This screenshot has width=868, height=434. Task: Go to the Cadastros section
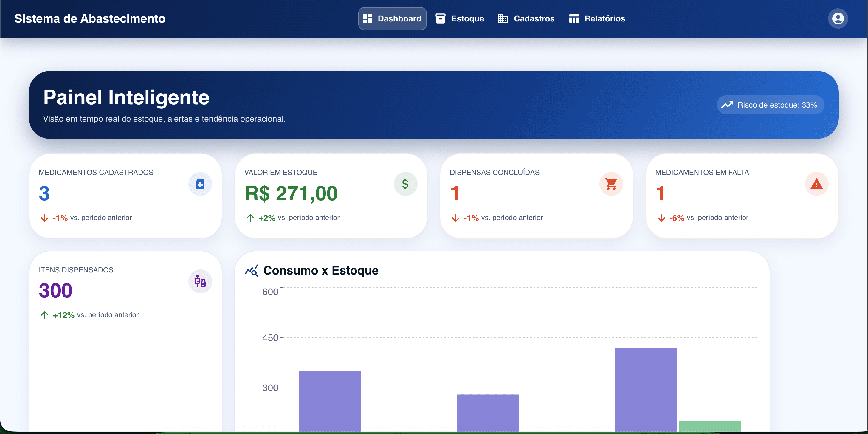526,18
